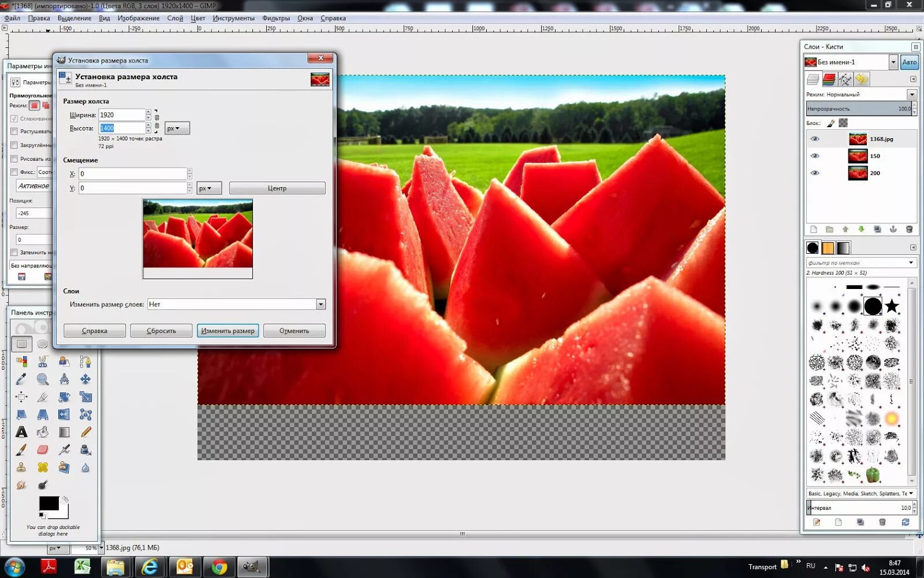Viewport: 924px width, 578px height.
Task: Toggle the width-height chain link
Action: pos(157,121)
